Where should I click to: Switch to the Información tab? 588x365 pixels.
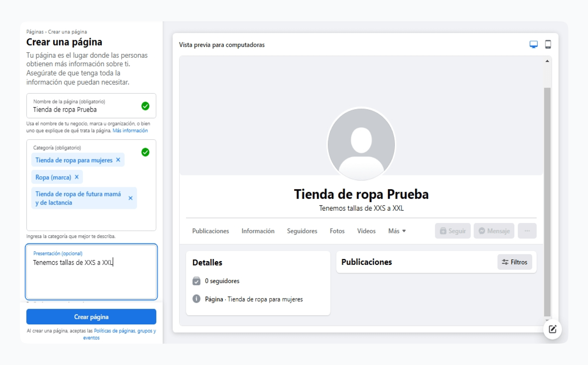258,231
